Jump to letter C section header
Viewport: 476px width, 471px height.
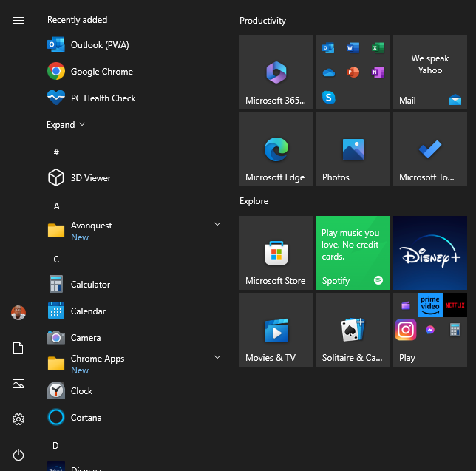point(56,260)
